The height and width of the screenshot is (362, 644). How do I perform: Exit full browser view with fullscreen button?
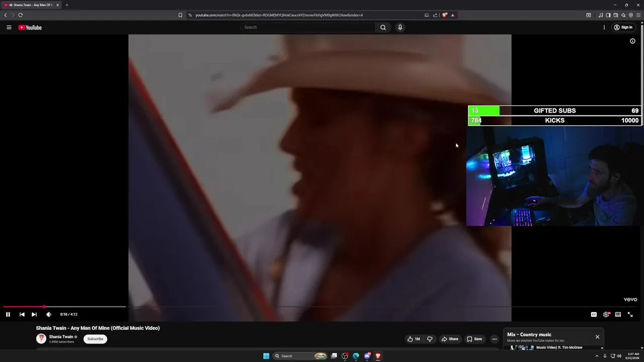tap(630, 314)
